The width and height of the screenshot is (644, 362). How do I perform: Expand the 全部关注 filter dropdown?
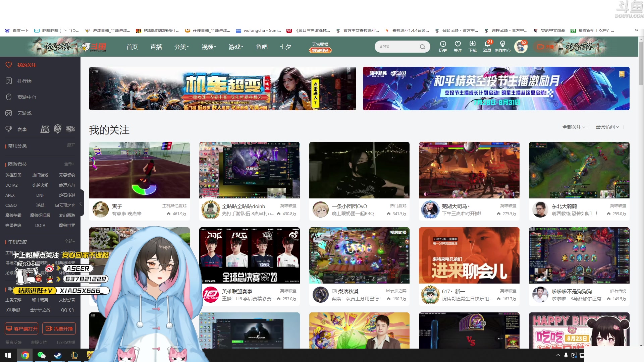coord(574,127)
